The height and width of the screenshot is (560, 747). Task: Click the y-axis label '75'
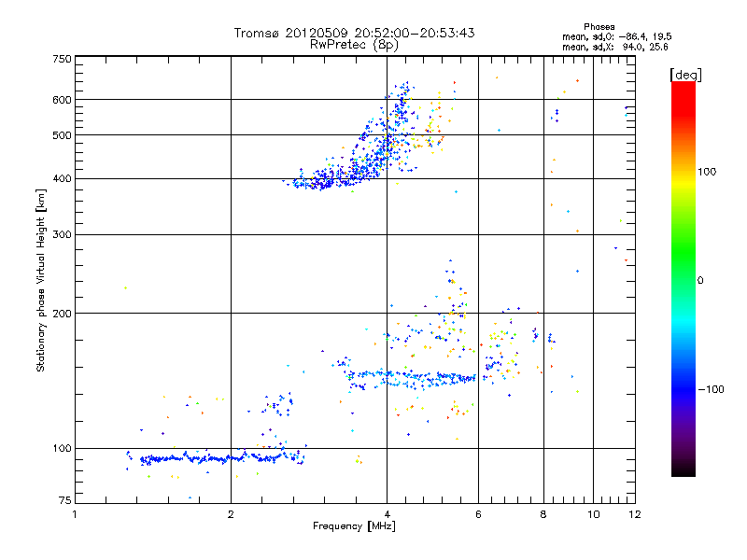[65, 500]
